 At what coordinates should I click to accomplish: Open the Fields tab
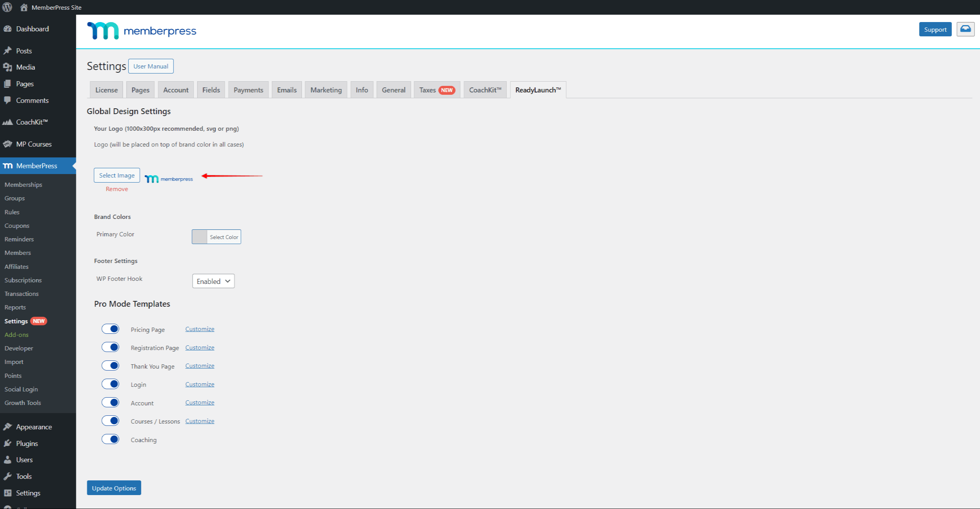[211, 90]
